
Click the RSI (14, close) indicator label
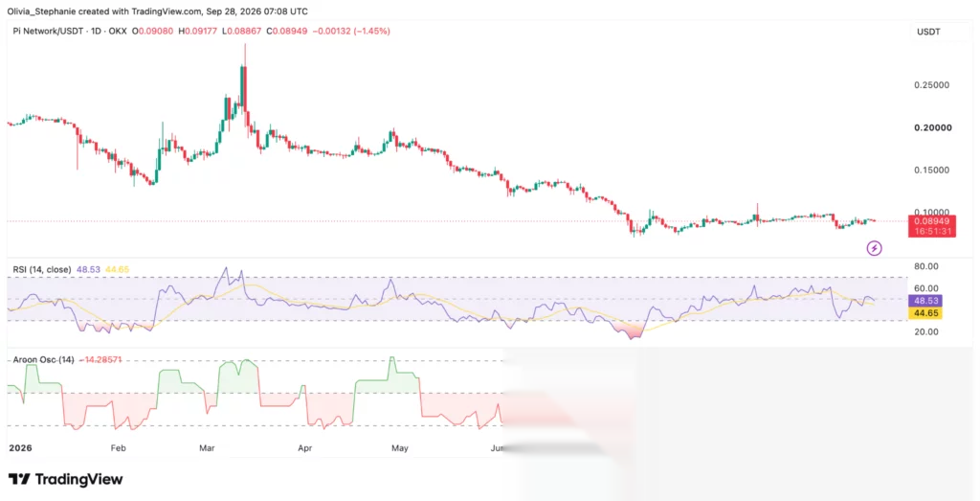pyautogui.click(x=42, y=269)
